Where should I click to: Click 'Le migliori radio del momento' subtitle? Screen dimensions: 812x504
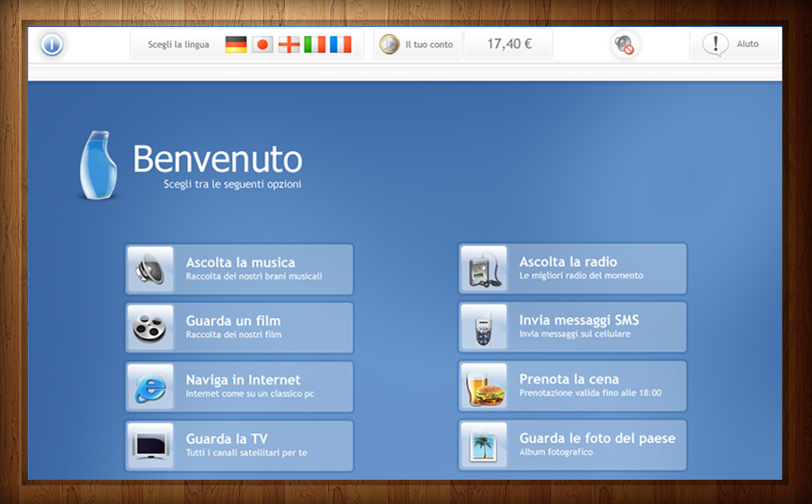[x=581, y=276]
